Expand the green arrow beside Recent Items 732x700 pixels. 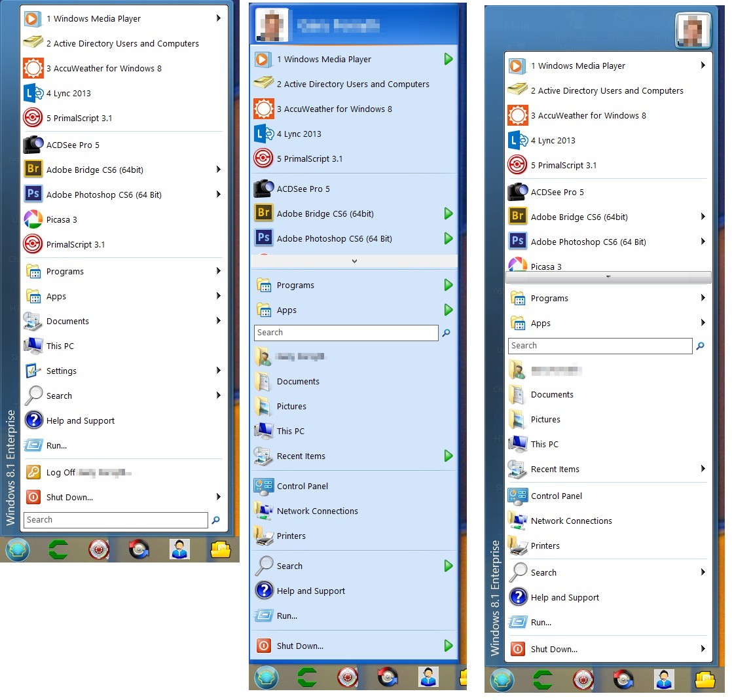coord(448,456)
